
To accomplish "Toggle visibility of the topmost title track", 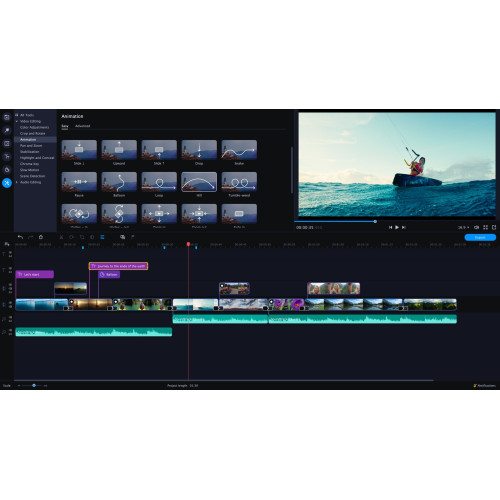I will pos(10,253).
